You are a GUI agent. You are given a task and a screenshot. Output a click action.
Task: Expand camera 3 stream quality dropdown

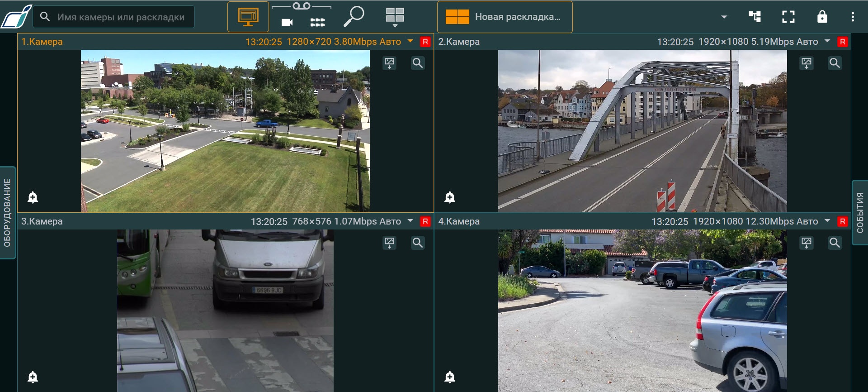[410, 221]
